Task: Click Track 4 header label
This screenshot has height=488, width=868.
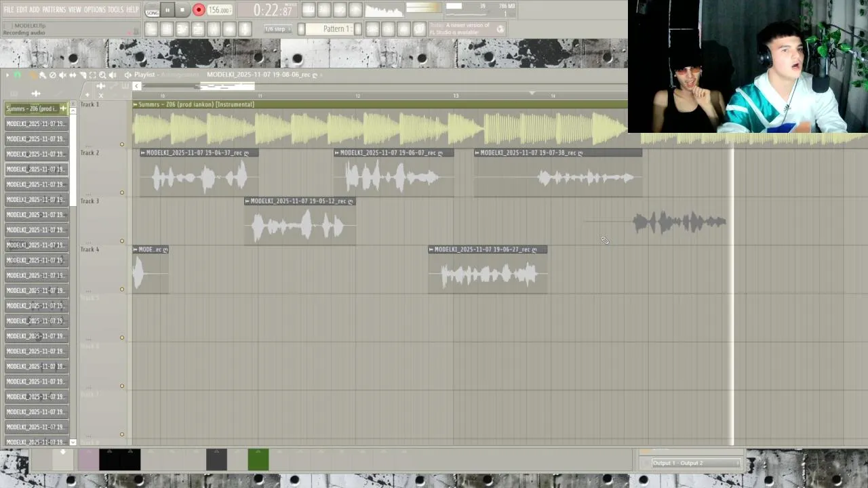Action: 90,249
